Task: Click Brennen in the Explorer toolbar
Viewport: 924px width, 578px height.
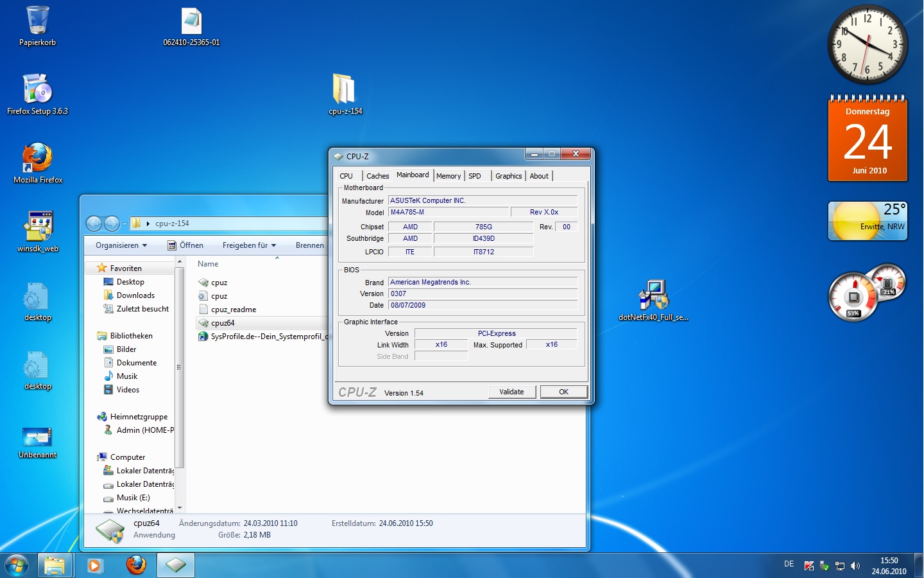Action: pyautogui.click(x=310, y=245)
